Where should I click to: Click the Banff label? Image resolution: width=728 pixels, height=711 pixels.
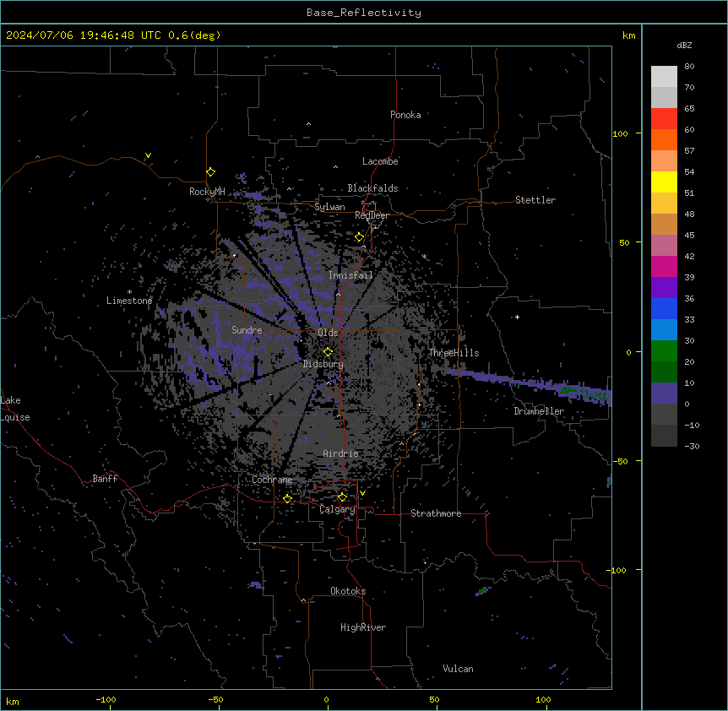point(105,479)
